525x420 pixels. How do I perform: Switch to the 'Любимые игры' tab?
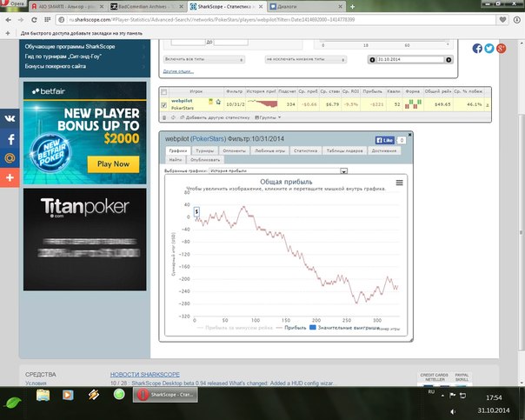269,150
